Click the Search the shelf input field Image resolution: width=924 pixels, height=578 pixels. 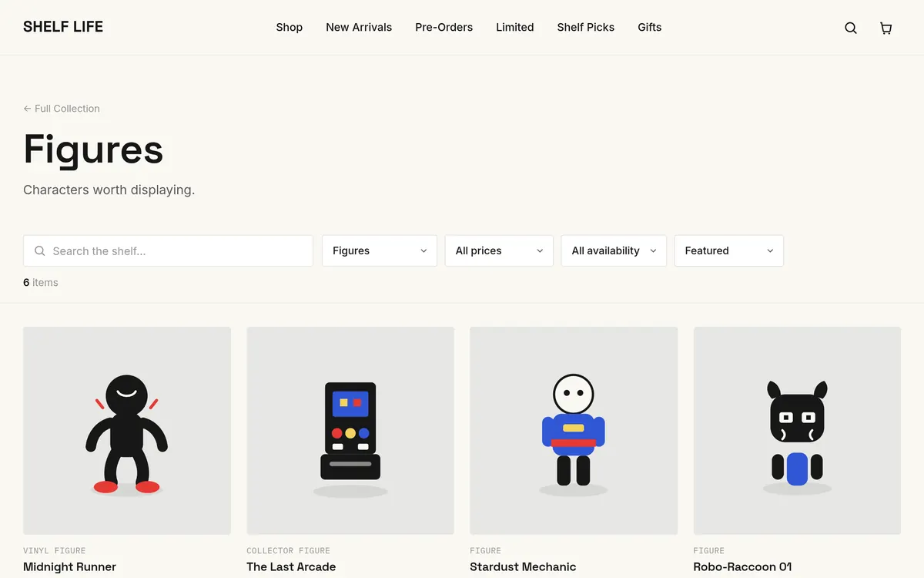168,251
